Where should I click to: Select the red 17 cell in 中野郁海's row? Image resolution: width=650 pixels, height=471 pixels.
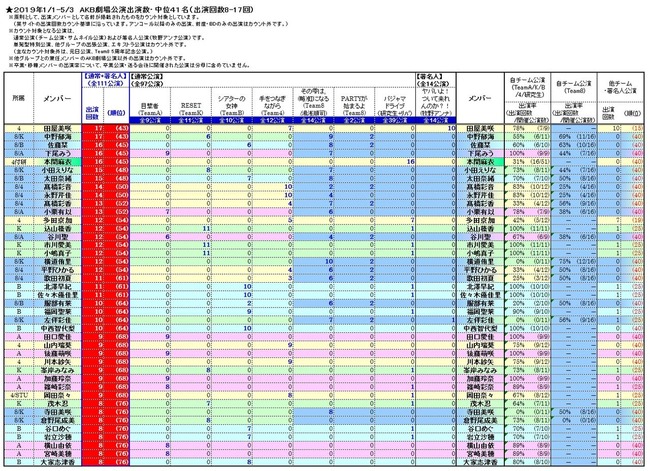tap(93, 136)
